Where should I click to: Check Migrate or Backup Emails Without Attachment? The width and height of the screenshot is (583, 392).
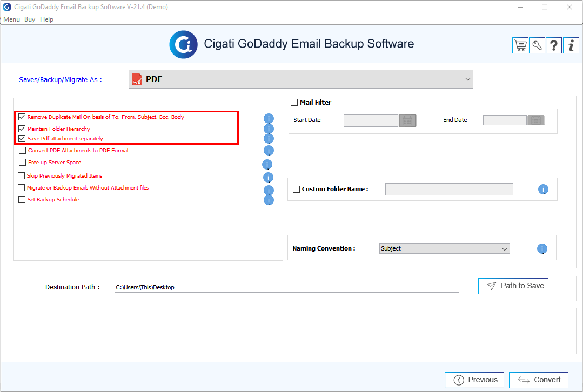[21, 188]
